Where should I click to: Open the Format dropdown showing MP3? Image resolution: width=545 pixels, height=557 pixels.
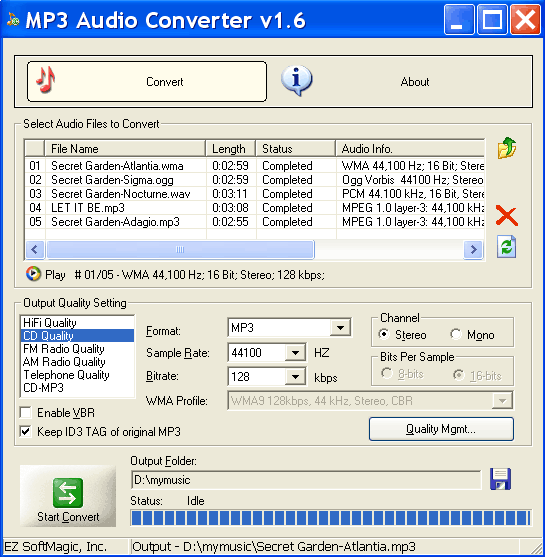(x=340, y=328)
